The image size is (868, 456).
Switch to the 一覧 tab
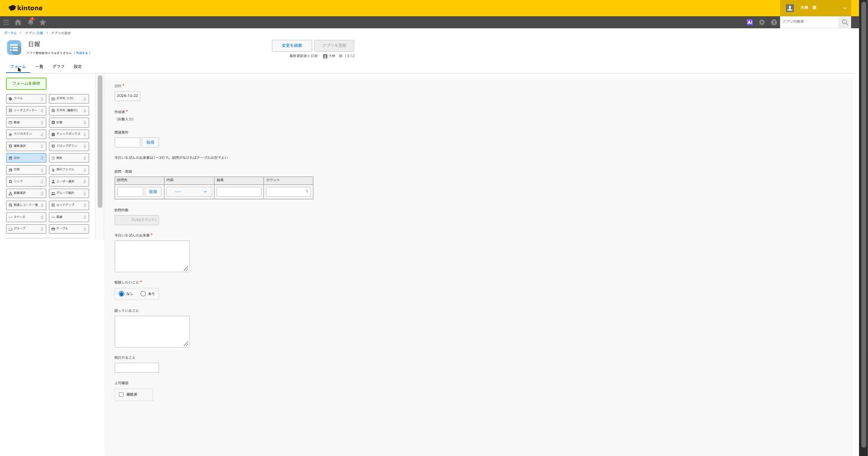point(39,67)
